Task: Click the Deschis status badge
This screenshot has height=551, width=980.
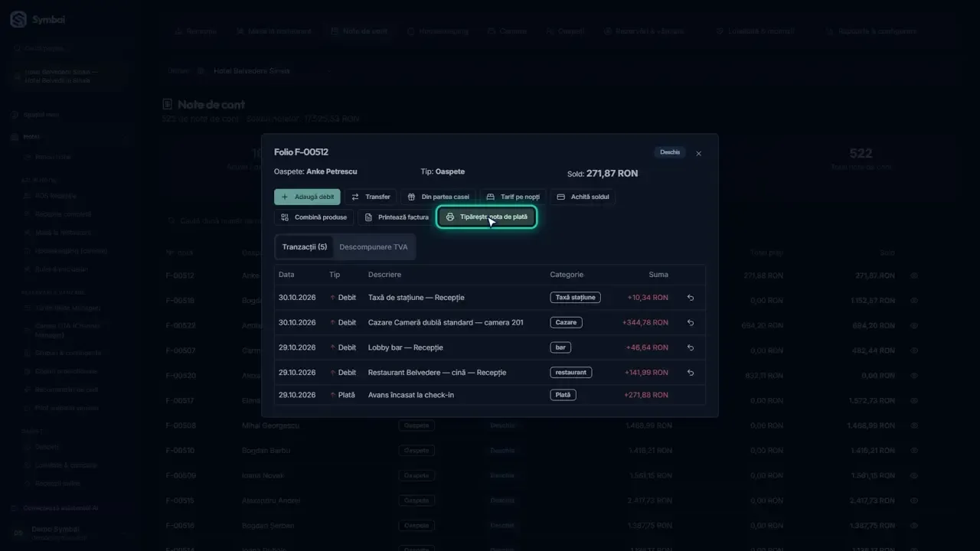Action: (670, 152)
